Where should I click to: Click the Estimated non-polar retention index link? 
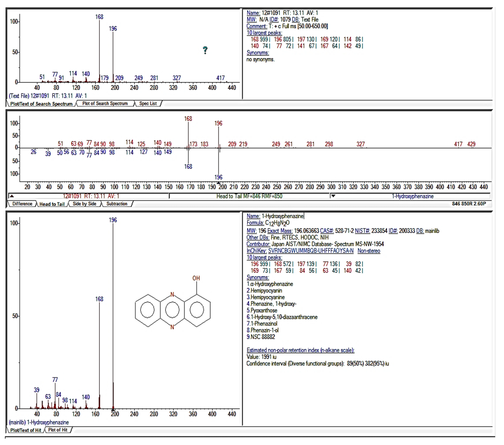pyautogui.click(x=300, y=350)
